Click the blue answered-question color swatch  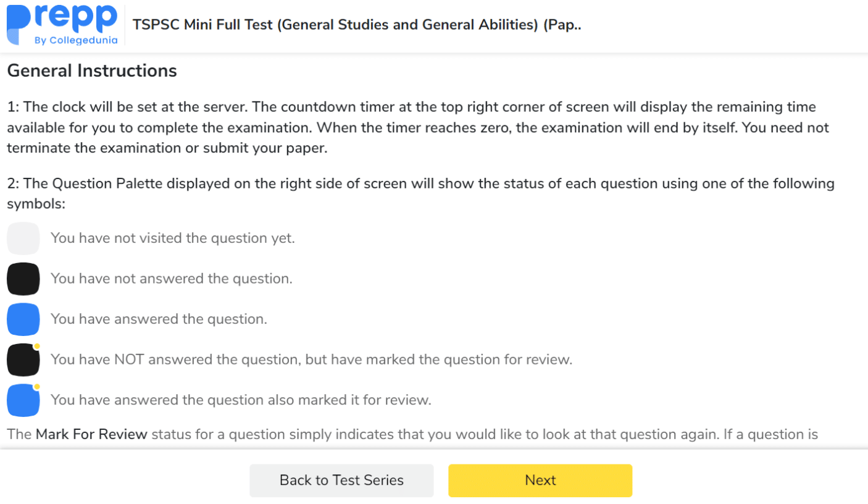pyautogui.click(x=22, y=319)
